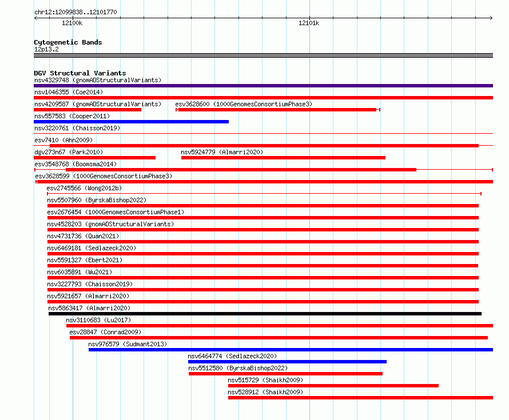This screenshot has width=509, height=420.
Task: Click the nsv6469181 (Sedlazeck2020) label
Action: [x=92, y=248]
